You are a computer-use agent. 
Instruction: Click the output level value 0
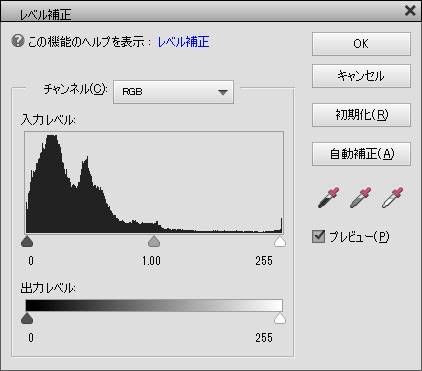point(31,338)
